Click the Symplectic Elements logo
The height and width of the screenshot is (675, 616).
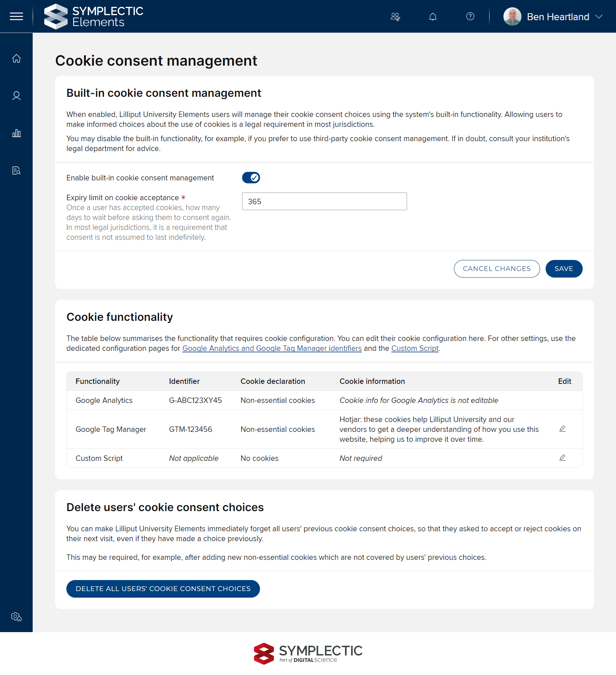(93, 16)
